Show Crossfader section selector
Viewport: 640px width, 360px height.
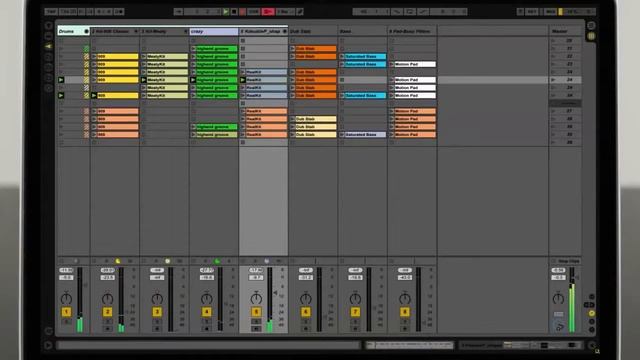click(592, 329)
